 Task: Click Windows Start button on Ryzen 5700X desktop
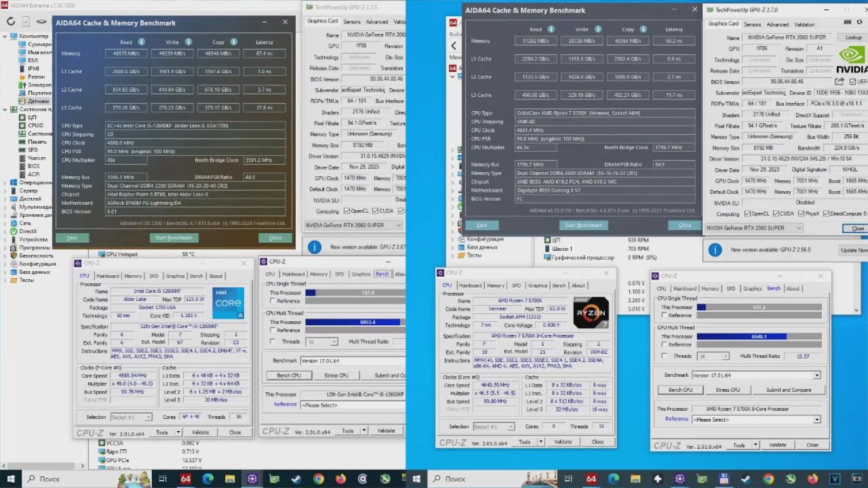417,479
